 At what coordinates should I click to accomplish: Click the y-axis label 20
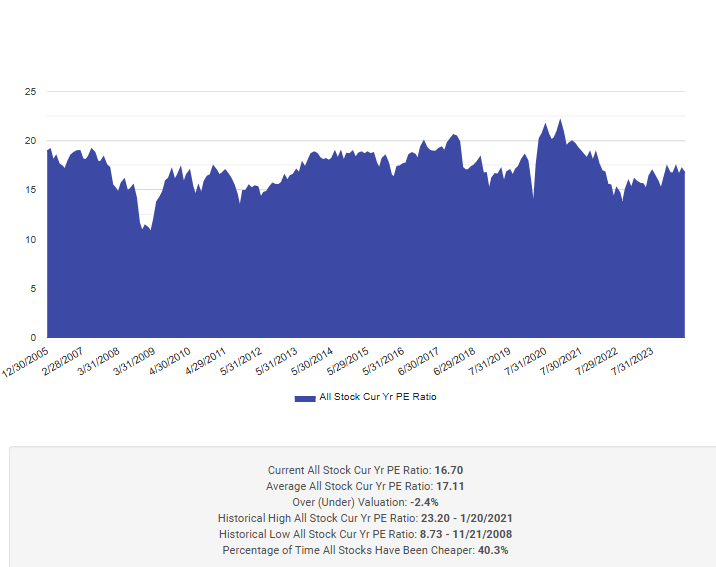[30, 141]
